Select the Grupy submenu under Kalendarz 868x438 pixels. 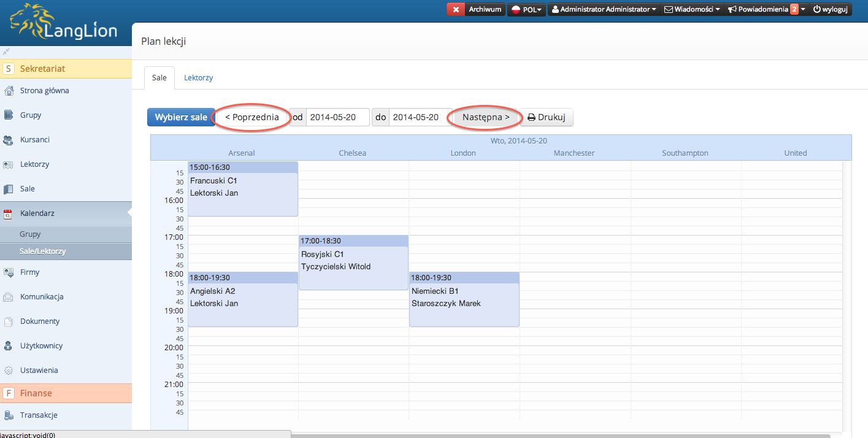coord(30,234)
